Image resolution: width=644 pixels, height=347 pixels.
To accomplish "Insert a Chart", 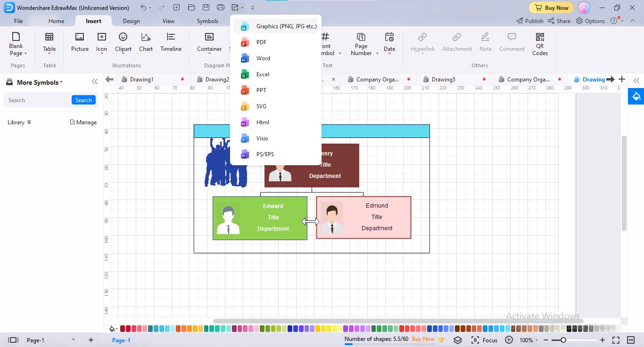I will (146, 42).
